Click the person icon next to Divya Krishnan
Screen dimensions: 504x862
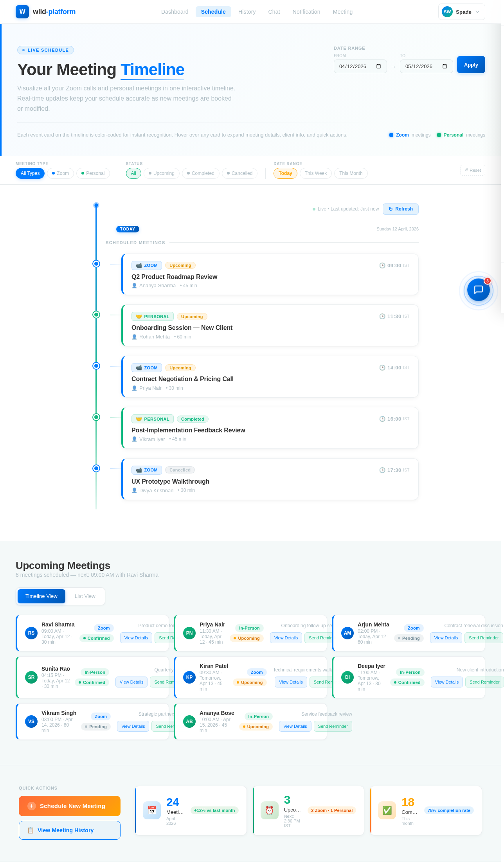pyautogui.click(x=134, y=490)
